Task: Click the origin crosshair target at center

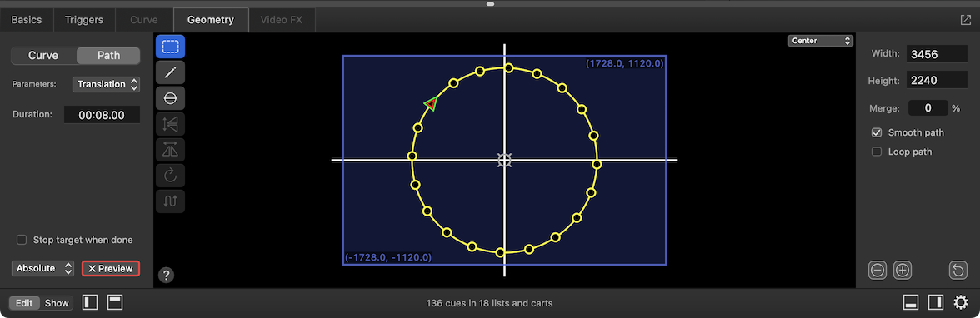Action: pos(504,161)
